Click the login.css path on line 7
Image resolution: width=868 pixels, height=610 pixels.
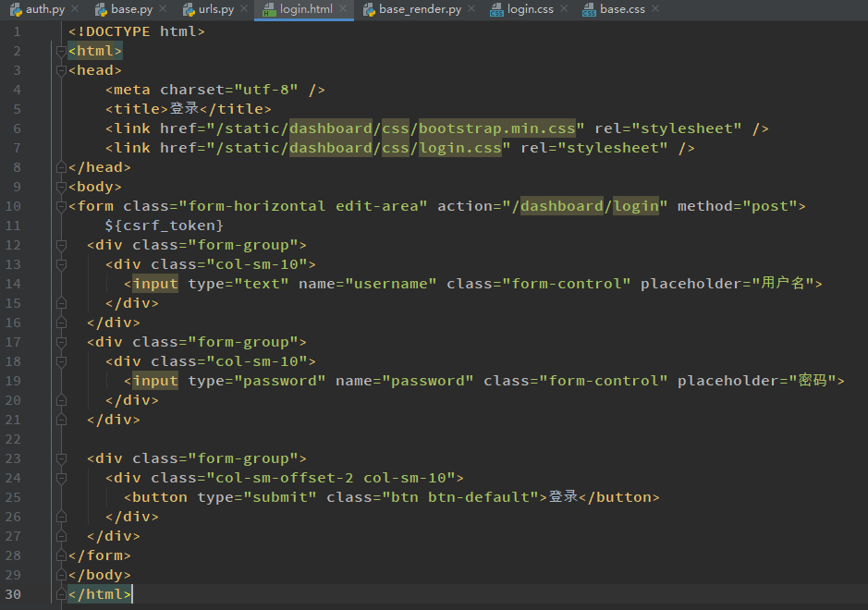[x=460, y=148]
